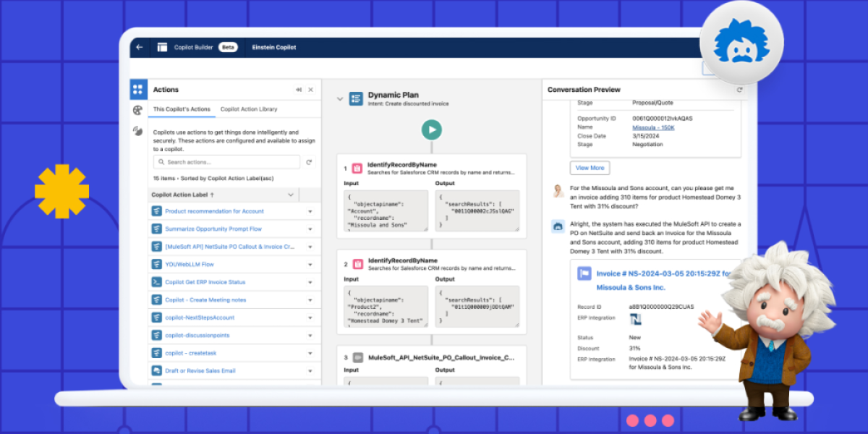
Task: Click icon beside YDUWebLLM Flow
Action: click(156, 264)
